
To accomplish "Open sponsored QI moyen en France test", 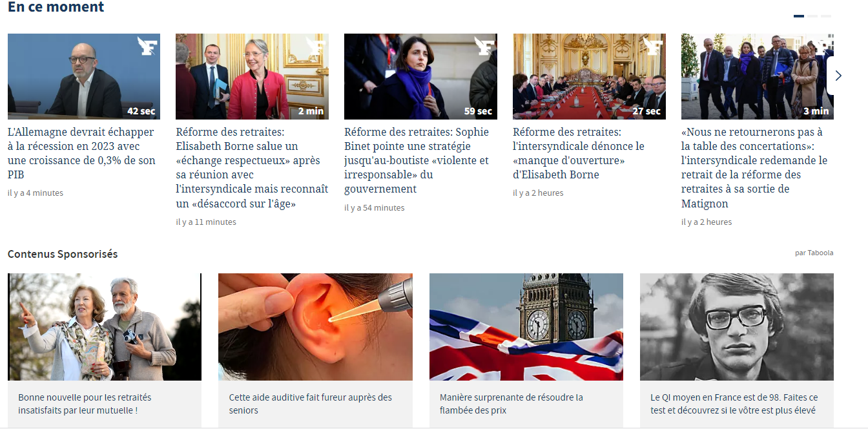I will pyautogui.click(x=737, y=350).
